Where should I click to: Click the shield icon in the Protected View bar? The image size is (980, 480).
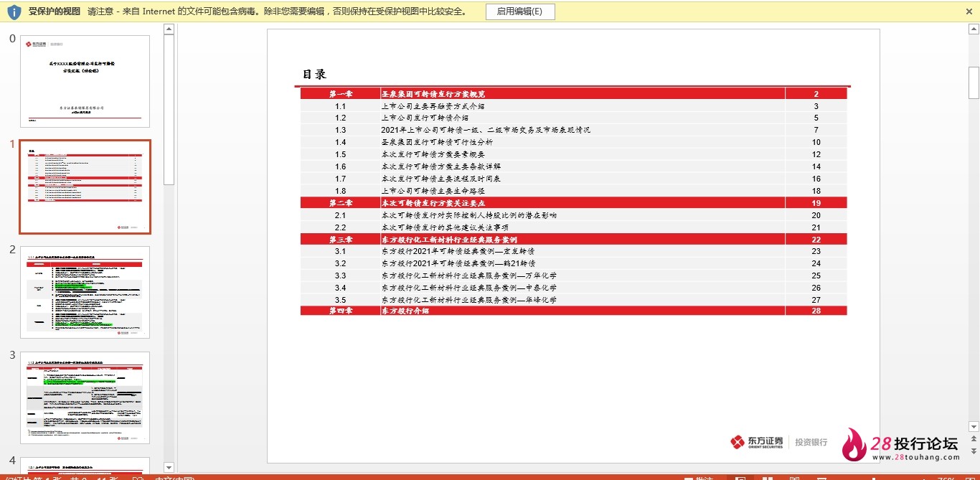click(14, 11)
